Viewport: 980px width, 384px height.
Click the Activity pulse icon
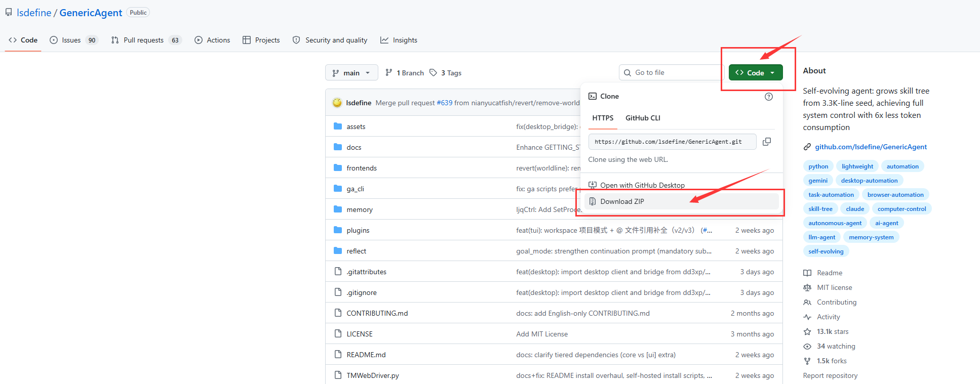pos(807,317)
